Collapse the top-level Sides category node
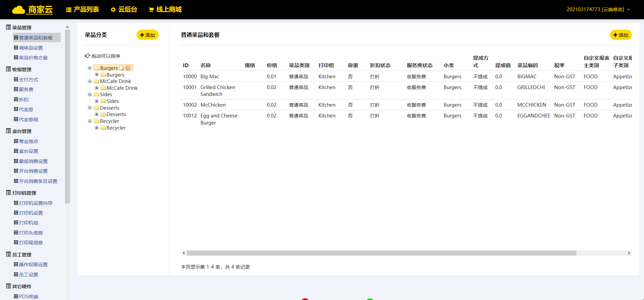644x300 pixels. pyautogui.click(x=90, y=94)
